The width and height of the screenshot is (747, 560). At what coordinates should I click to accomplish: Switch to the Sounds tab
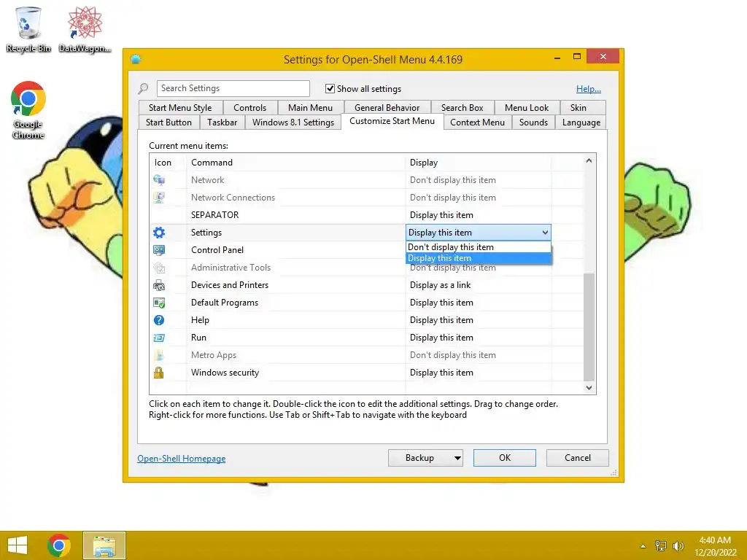[x=533, y=122]
